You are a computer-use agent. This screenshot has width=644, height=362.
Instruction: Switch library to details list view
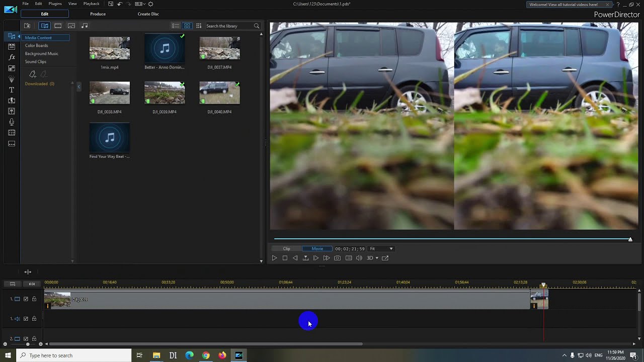point(175,26)
